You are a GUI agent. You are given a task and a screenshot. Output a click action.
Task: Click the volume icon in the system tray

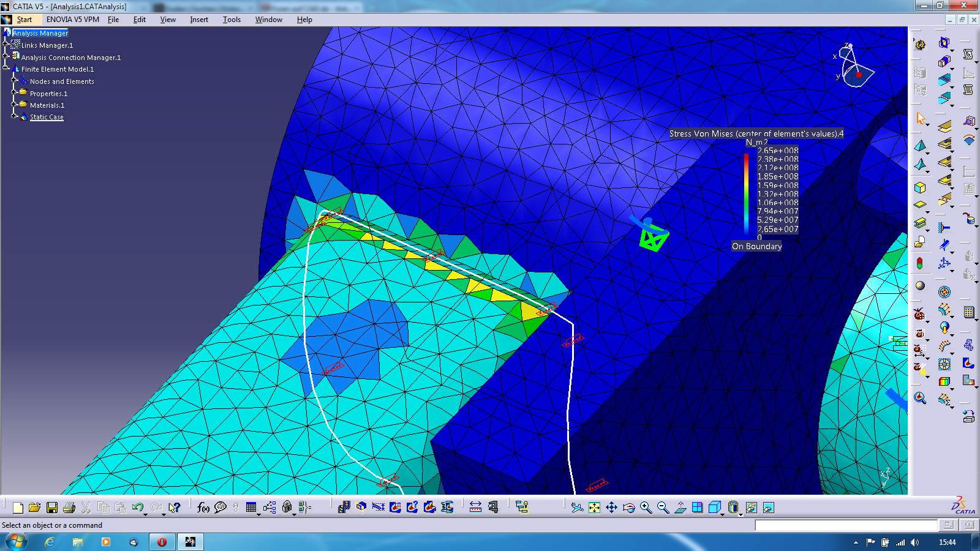point(914,542)
